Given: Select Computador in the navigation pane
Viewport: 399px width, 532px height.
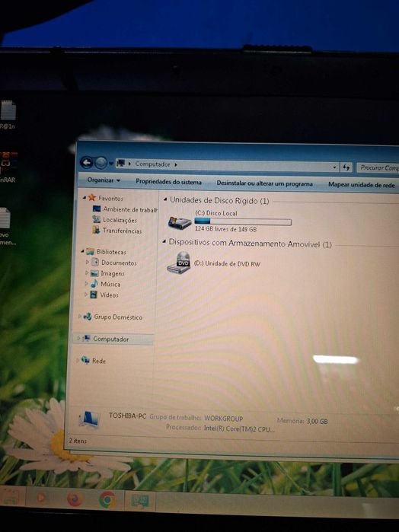Looking at the screenshot, I should click(x=110, y=339).
